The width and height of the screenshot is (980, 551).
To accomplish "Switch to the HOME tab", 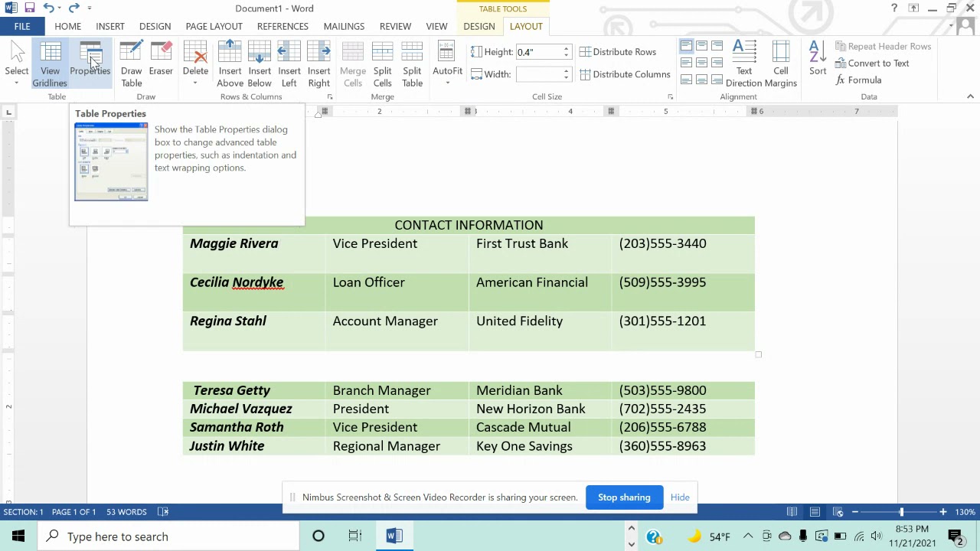I will (67, 26).
